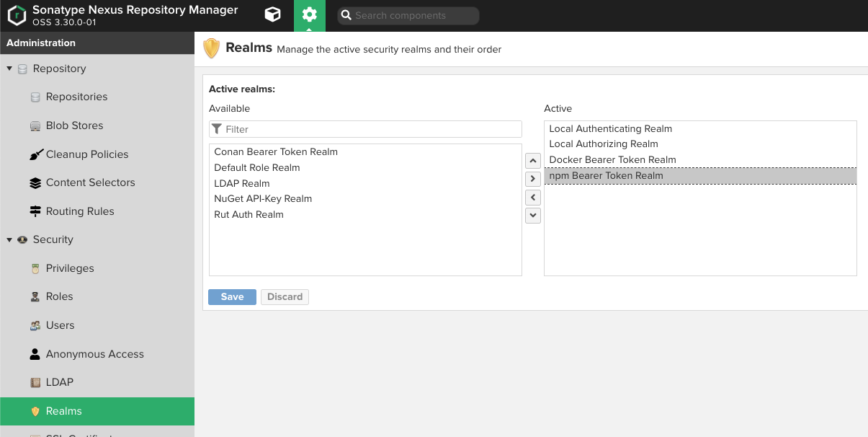
Task: Select Docker Bearer Token Realm
Action: coord(700,160)
